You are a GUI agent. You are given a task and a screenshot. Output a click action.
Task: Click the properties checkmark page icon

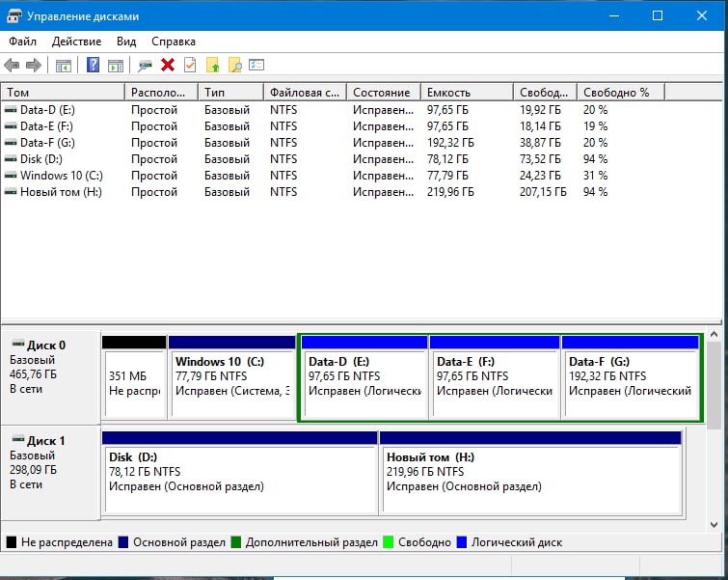click(x=190, y=65)
